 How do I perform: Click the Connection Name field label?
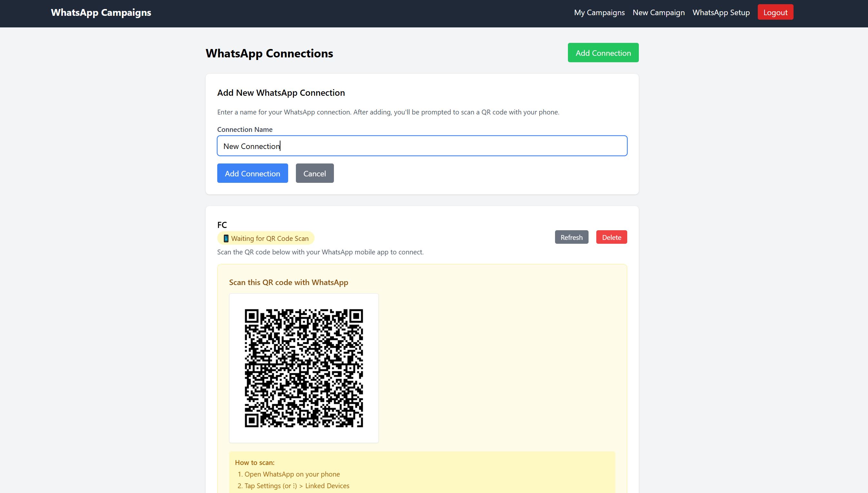tap(244, 129)
